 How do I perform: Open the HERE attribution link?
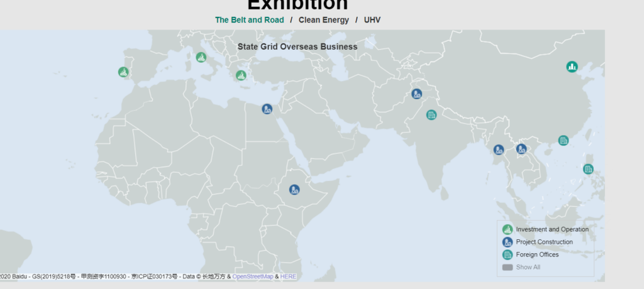coord(288,276)
